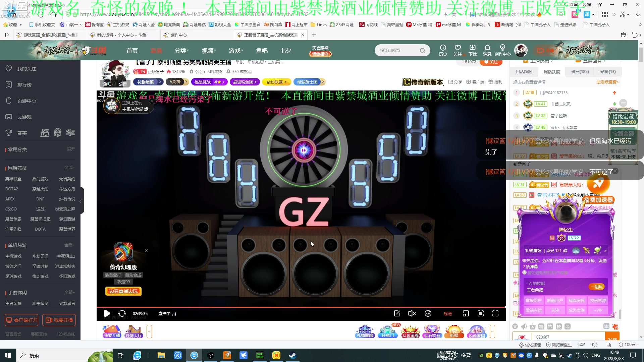
Task: Open message notifications bell icon
Action: (x=487, y=50)
